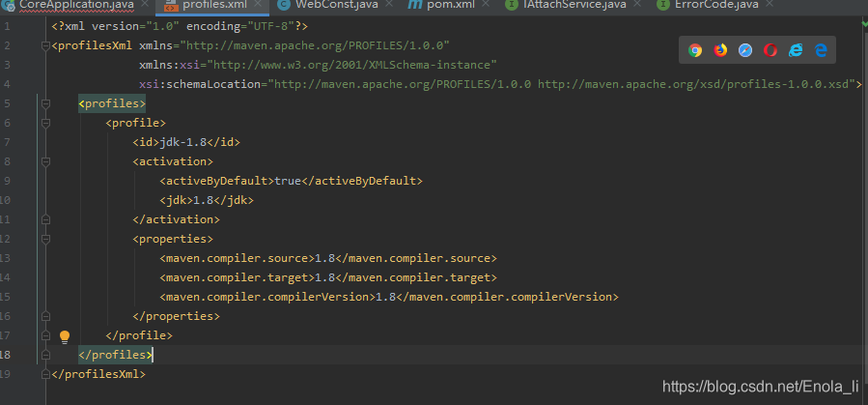Collapse the activation block fold marker
Viewport: 868px width, 405px height.
[x=46, y=161]
